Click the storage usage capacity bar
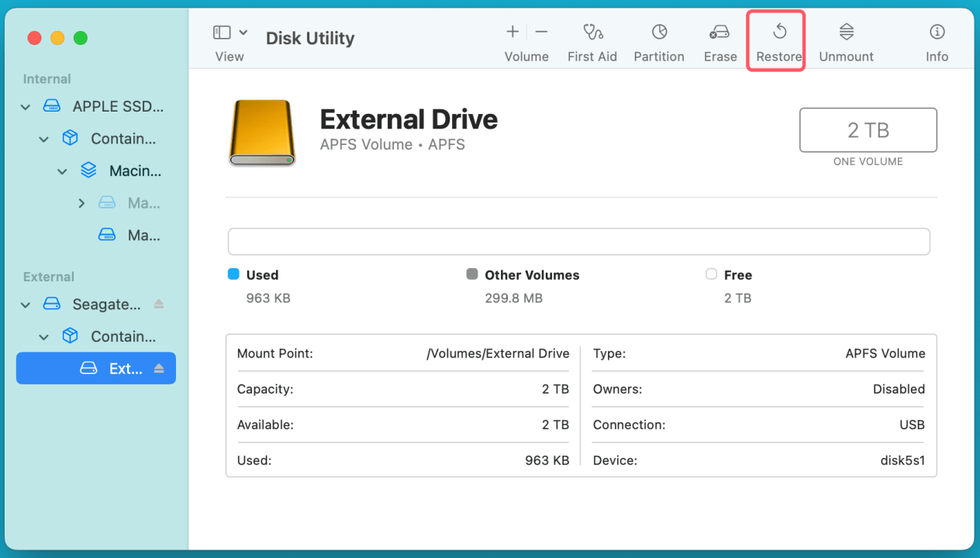Image resolution: width=980 pixels, height=558 pixels. (578, 241)
